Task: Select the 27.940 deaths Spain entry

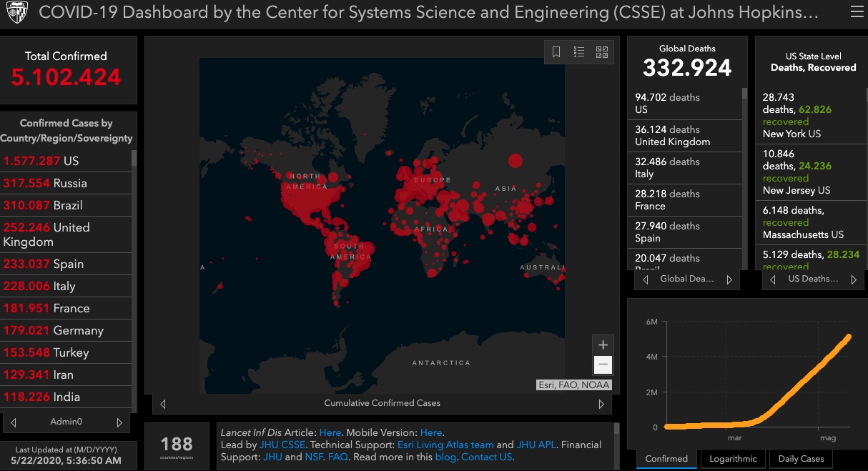Action: (x=685, y=232)
